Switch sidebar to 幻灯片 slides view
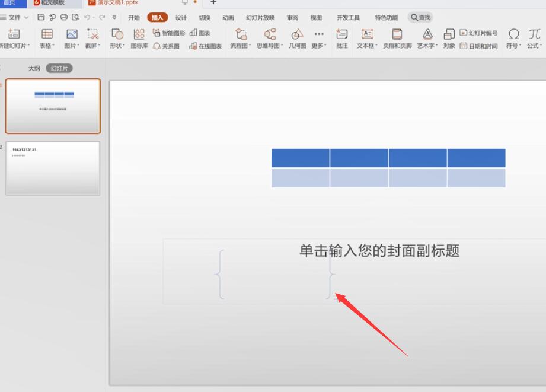546x392 pixels. pos(59,68)
